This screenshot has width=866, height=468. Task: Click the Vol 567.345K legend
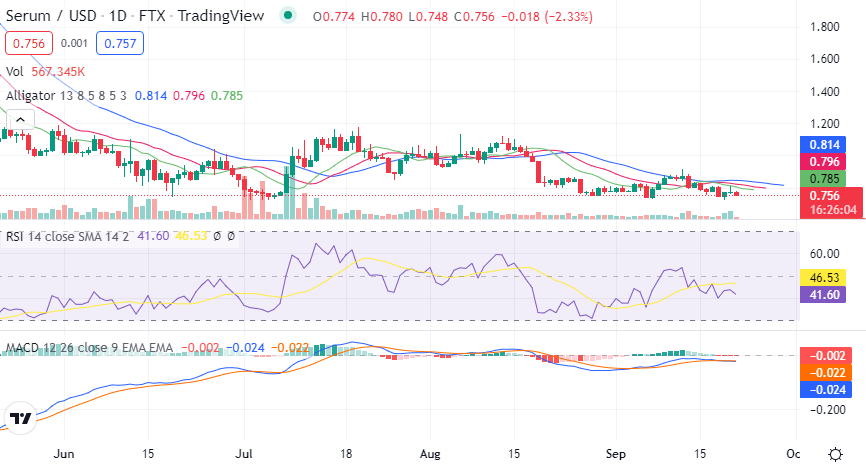tap(45, 72)
